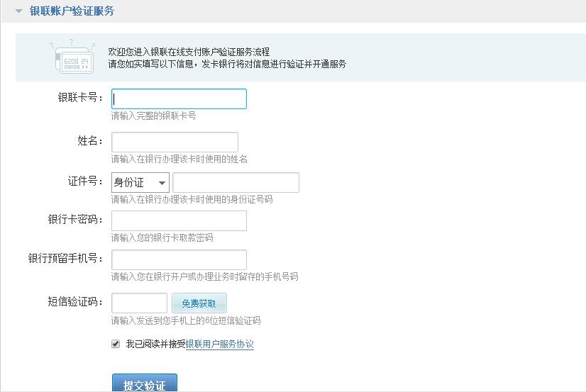Uncheck the 我已阅读并接受 agreement checkbox
The height and width of the screenshot is (392, 586).
point(116,344)
